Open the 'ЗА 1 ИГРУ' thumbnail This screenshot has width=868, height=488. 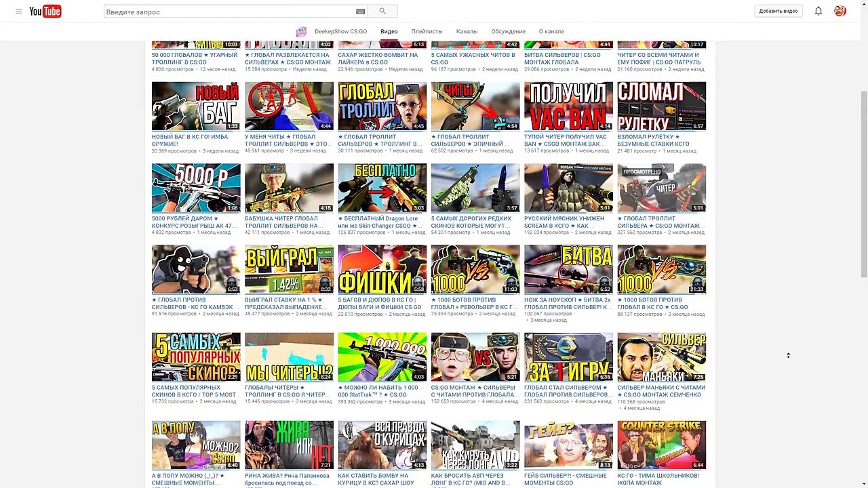[568, 357]
